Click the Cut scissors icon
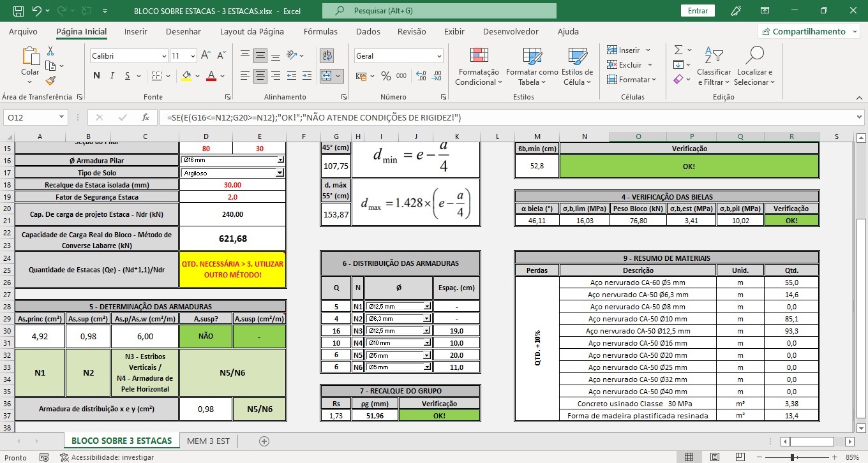 coord(50,51)
